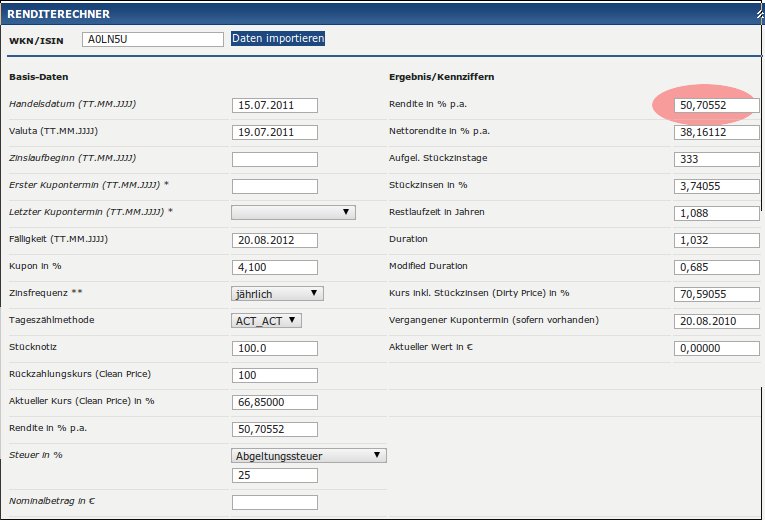
Task: Click the Modified Duration result field
Action: click(x=716, y=267)
